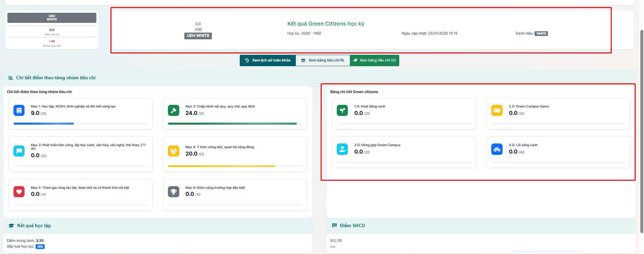This screenshot has width=644, height=254.
Task: Switch to Xem bảng tiêu chí RL
Action: 323,60
